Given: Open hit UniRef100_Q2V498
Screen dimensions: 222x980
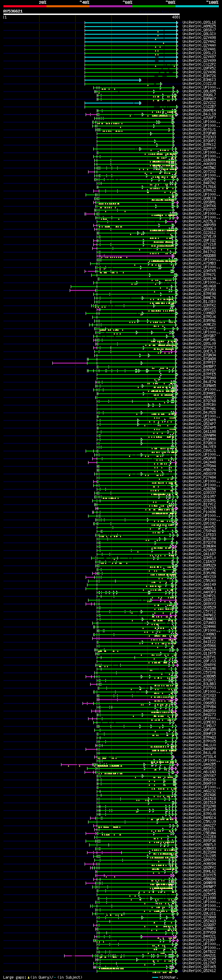Looking at the screenshot, I should pyautogui.click(x=199, y=38).
